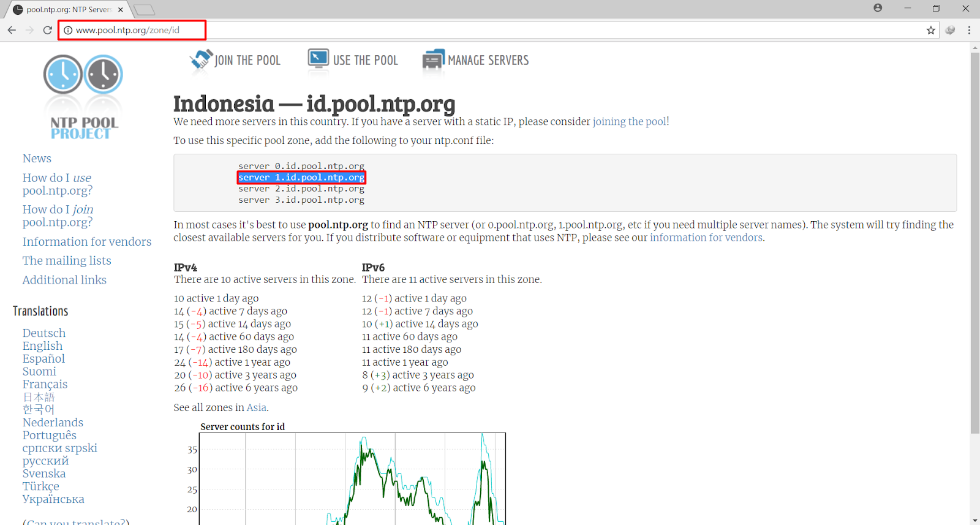
Task: Click the line 'server 3.id.pool.ntp.org'
Action: 301,200
